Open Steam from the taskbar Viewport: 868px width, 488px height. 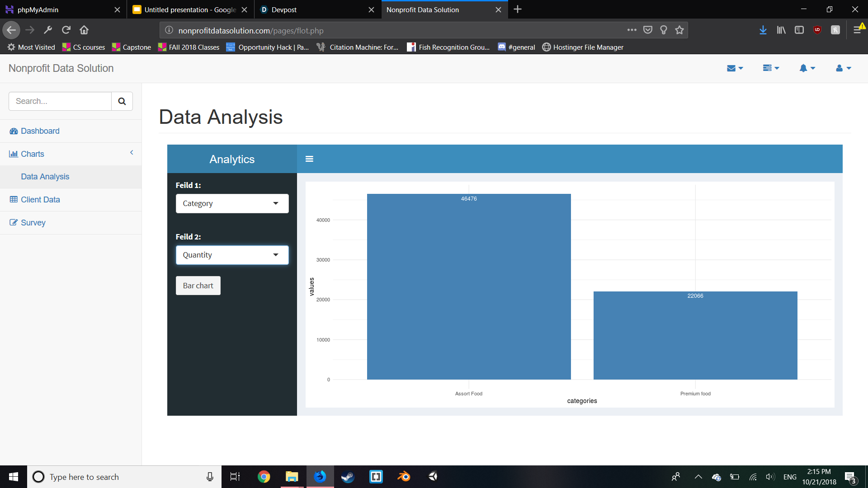[348, 477]
